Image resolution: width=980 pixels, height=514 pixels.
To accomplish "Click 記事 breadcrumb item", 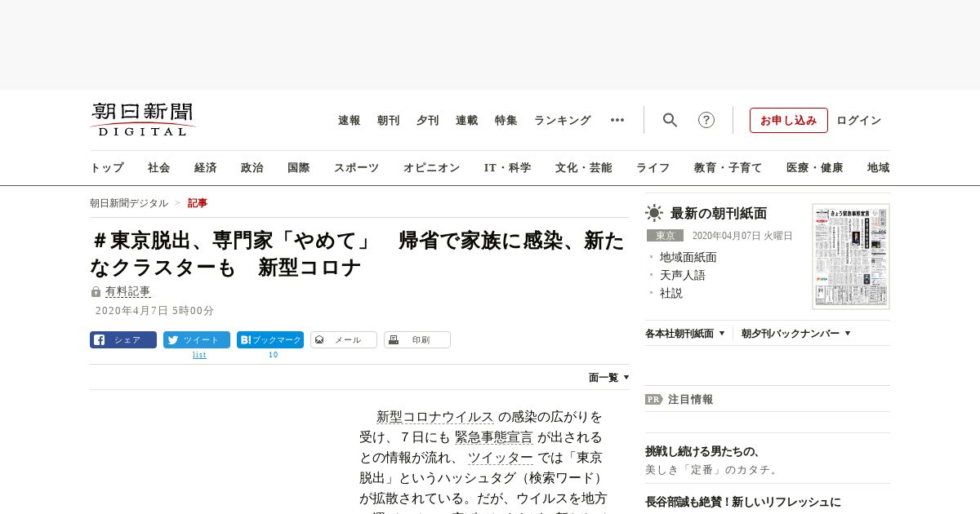I will 198,203.
